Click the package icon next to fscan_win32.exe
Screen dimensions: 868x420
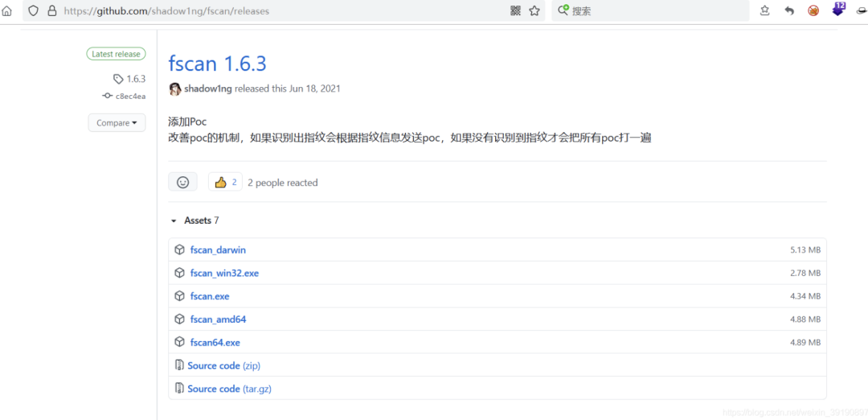click(179, 274)
